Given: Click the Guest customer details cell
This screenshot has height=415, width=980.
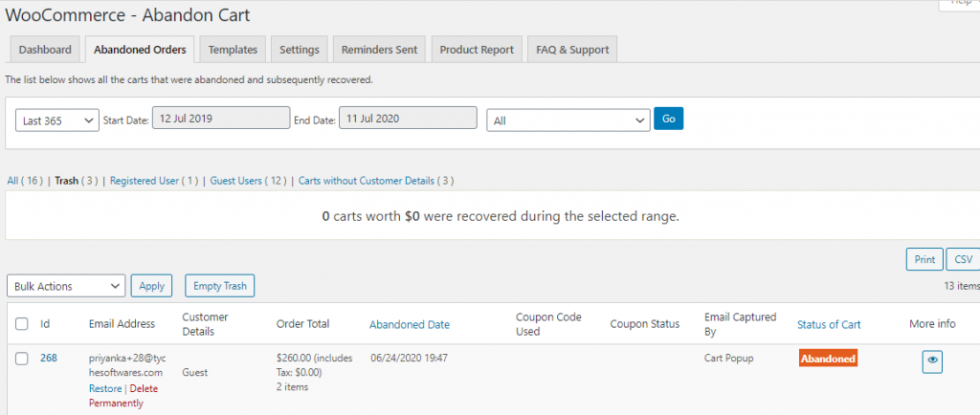Looking at the screenshot, I should click(195, 373).
